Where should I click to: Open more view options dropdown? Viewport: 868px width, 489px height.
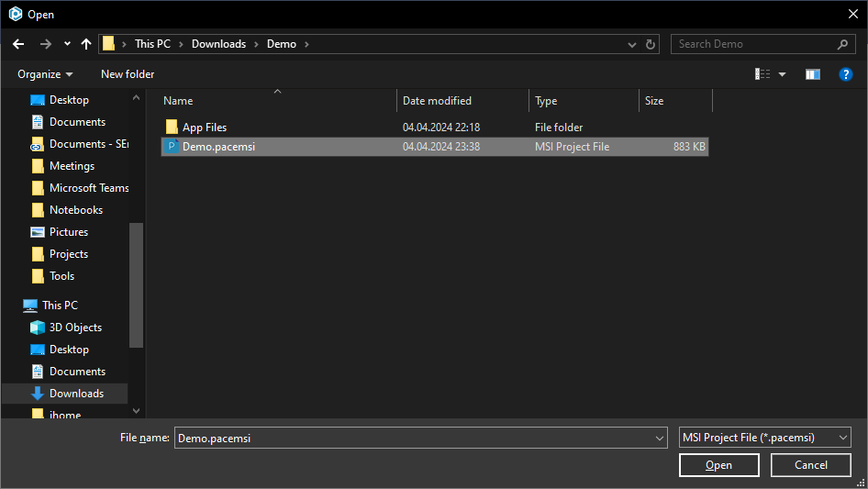[782, 74]
